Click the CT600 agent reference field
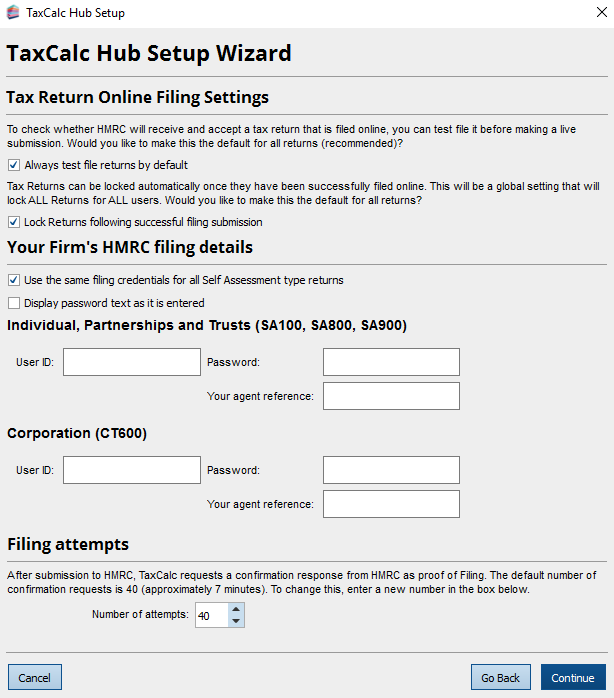614x698 pixels. tap(391, 504)
